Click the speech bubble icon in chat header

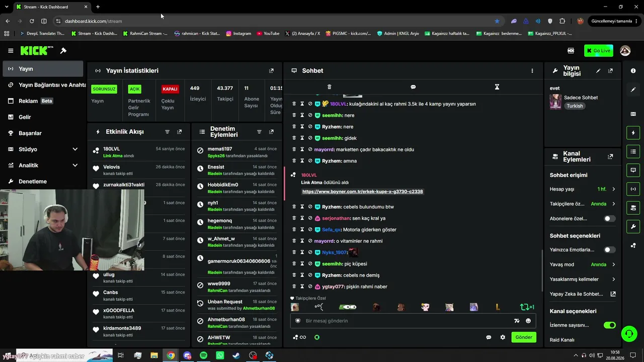tap(413, 87)
